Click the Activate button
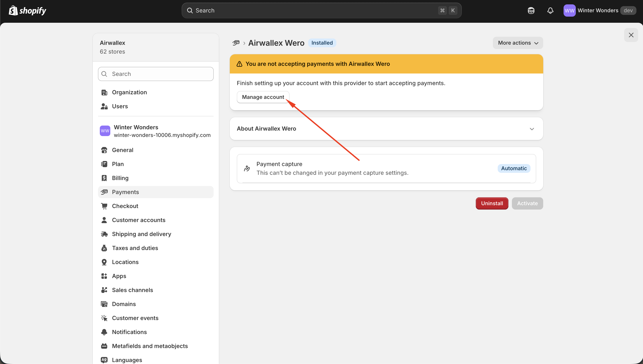 [527, 203]
